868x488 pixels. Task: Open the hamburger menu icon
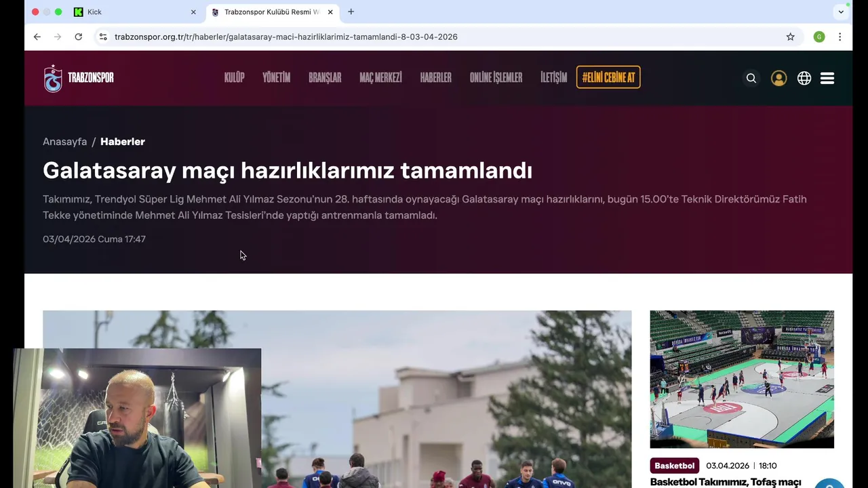click(827, 78)
